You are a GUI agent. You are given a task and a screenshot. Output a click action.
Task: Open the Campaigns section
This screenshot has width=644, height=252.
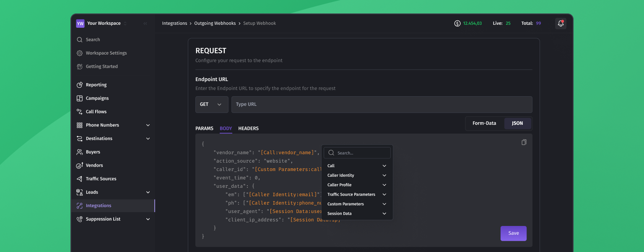pyautogui.click(x=97, y=98)
